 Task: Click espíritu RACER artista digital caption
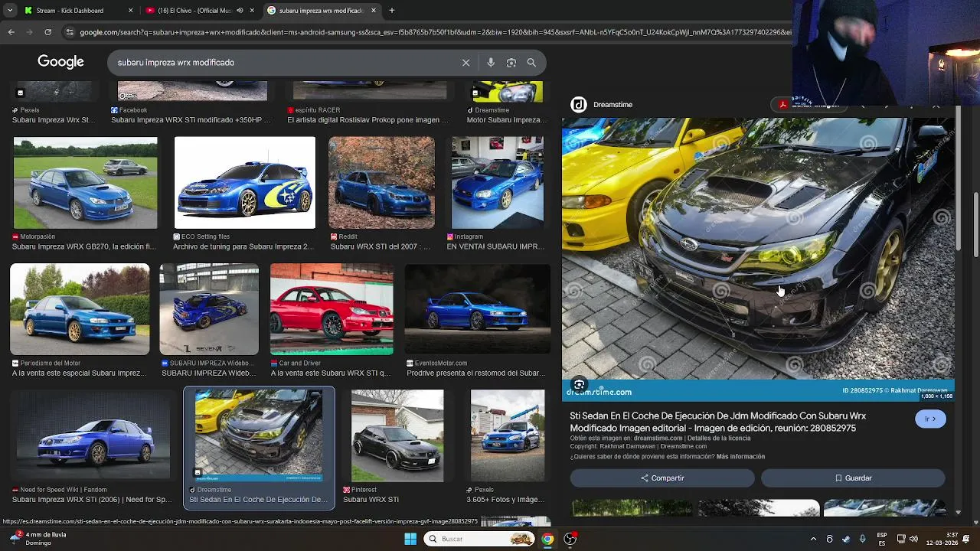click(368, 120)
